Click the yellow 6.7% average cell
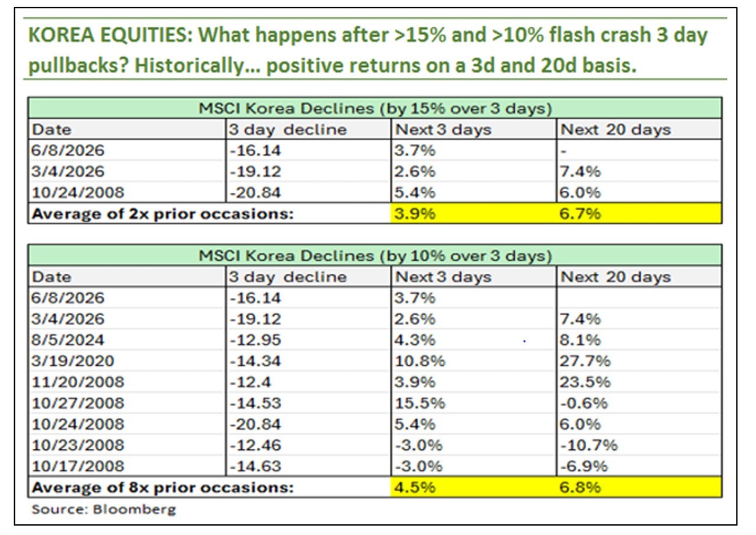Image resolution: width=756 pixels, height=535 pixels. point(639,213)
